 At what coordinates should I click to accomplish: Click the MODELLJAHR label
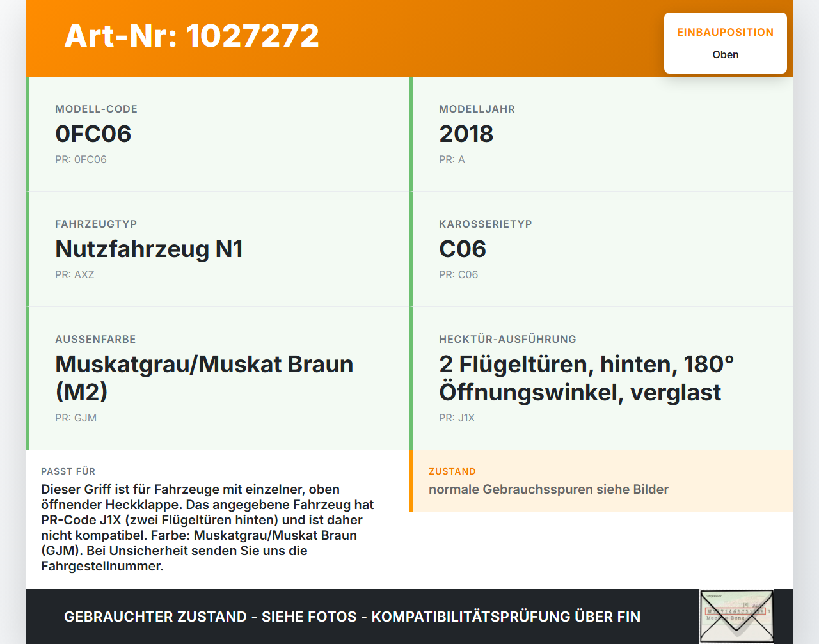point(477,109)
